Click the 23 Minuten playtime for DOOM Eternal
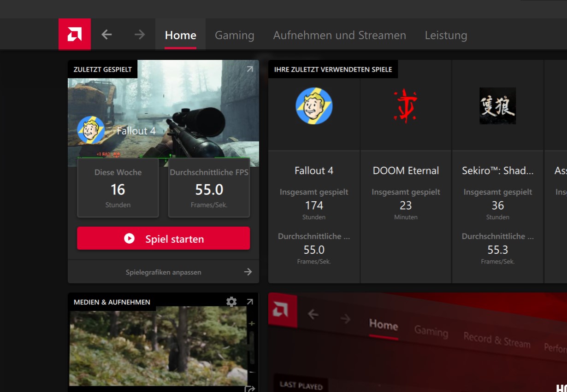The image size is (567, 392). (406, 209)
